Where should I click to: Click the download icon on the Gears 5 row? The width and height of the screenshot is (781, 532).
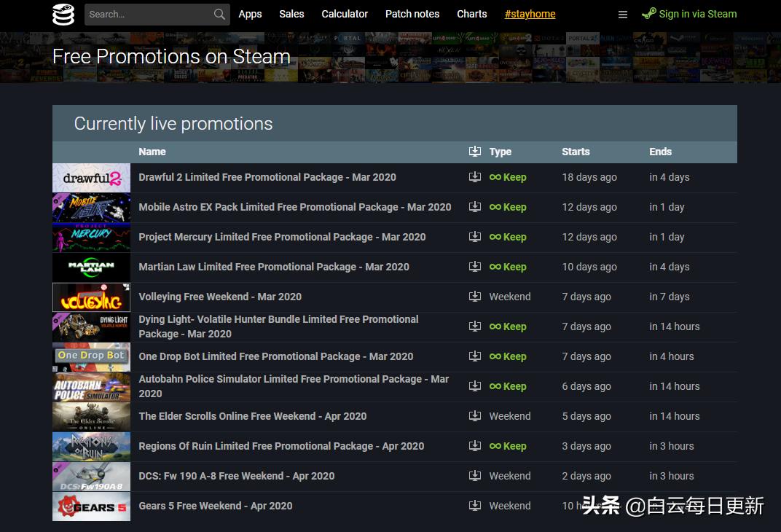coord(476,506)
